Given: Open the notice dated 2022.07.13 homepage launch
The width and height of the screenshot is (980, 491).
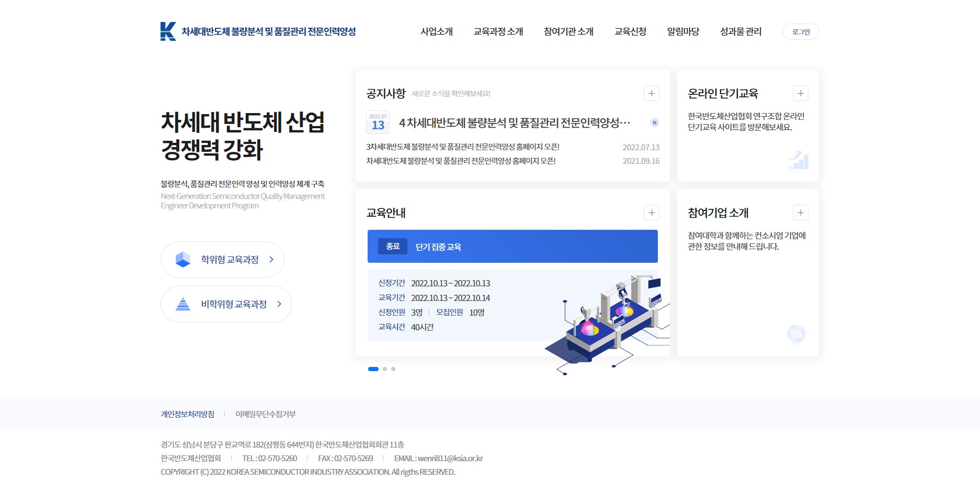Looking at the screenshot, I should 463,147.
